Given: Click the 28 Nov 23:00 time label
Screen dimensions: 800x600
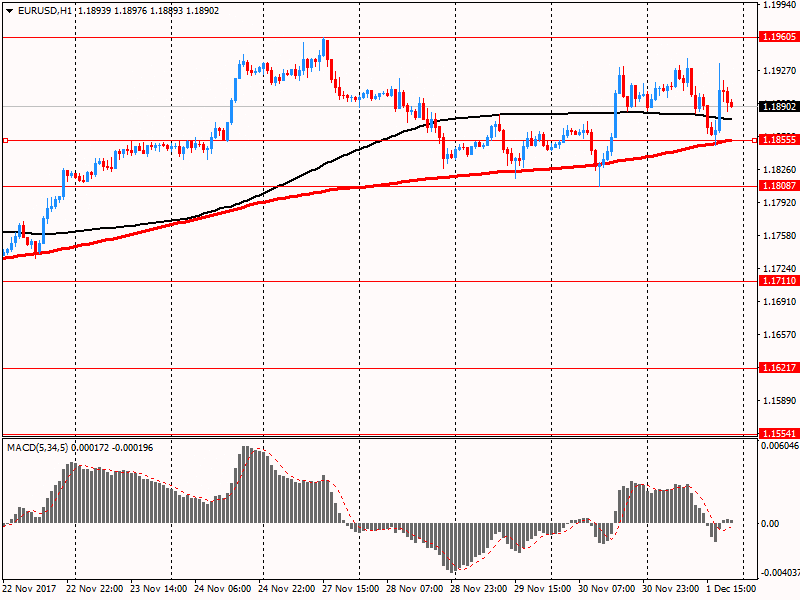Looking at the screenshot, I should pyautogui.click(x=478, y=588).
